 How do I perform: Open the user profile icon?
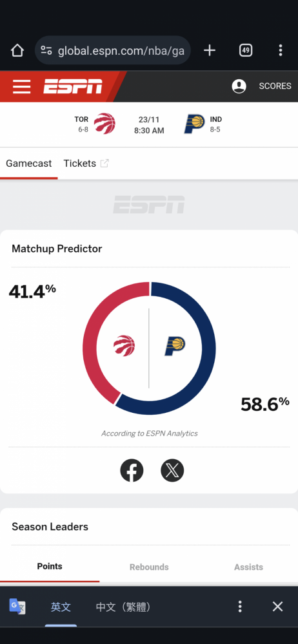click(x=239, y=86)
